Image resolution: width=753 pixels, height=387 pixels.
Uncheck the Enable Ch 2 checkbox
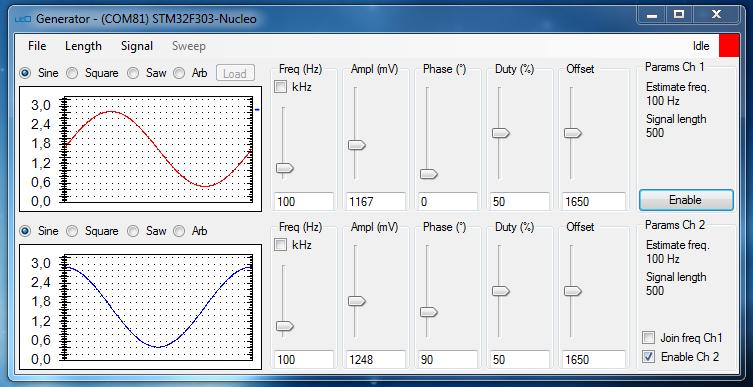pos(648,357)
